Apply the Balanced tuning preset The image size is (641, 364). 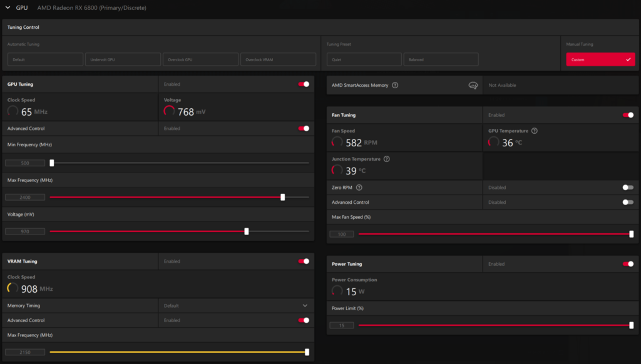click(x=441, y=59)
